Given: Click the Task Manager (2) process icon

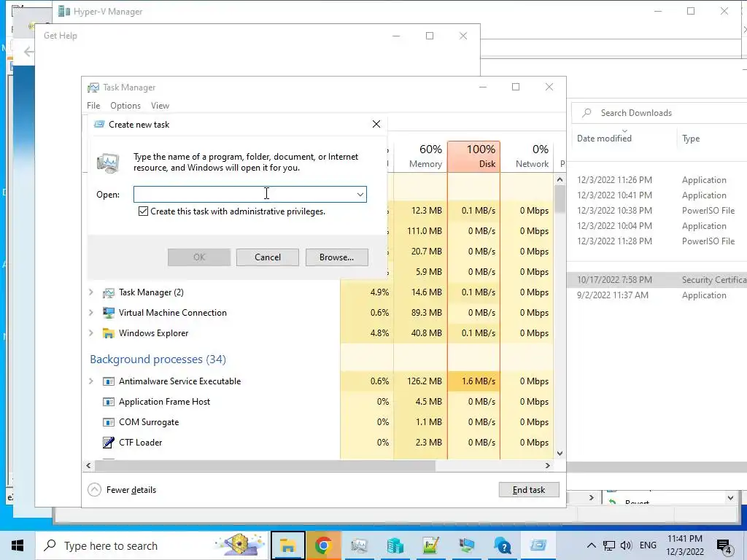Looking at the screenshot, I should [109, 292].
